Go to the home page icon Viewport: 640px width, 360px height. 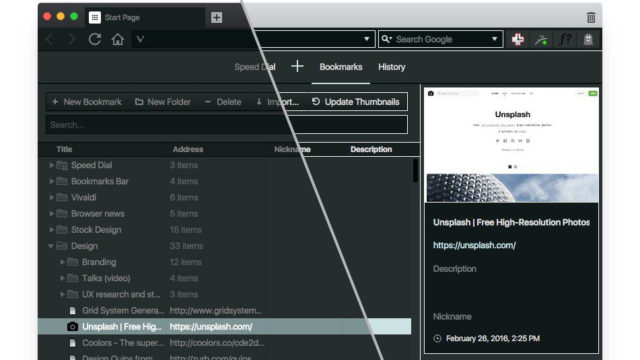click(x=118, y=39)
